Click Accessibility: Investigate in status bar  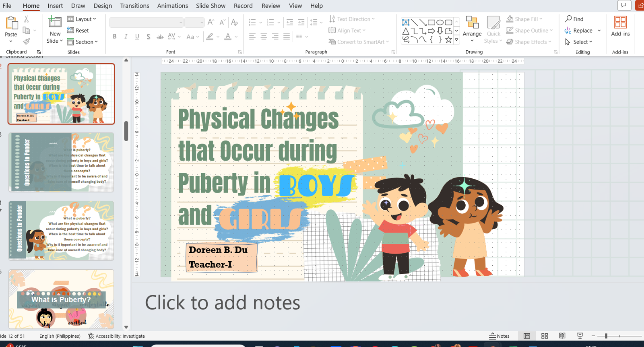[116, 336]
